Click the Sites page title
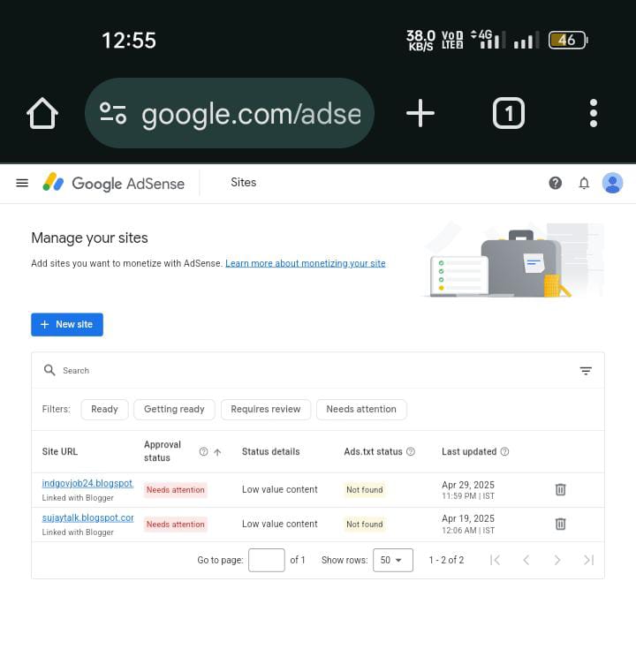Image resolution: width=636 pixels, height=672 pixels. 244,183
